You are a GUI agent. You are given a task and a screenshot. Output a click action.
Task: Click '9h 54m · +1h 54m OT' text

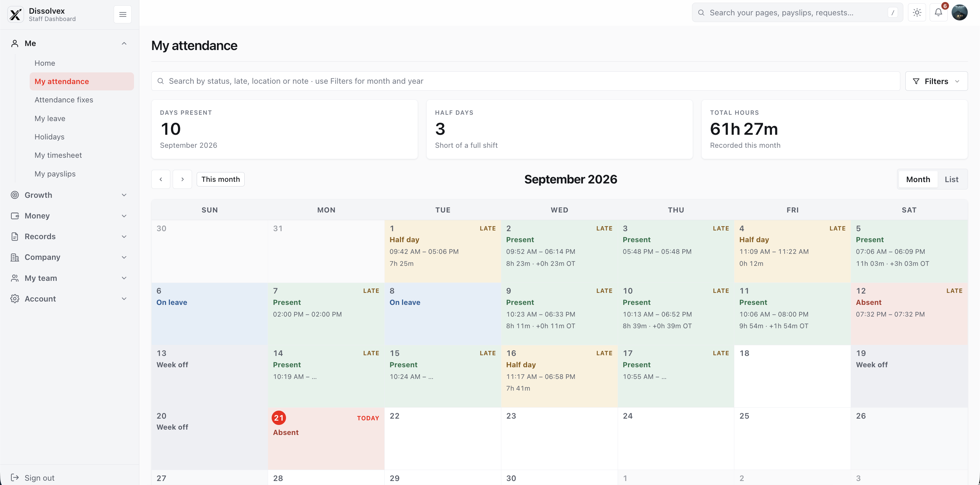[774, 326]
